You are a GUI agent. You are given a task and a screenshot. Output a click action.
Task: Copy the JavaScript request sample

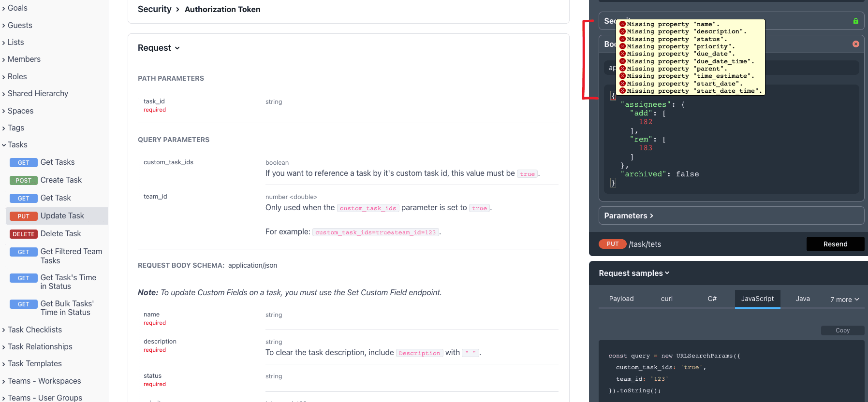click(x=842, y=330)
